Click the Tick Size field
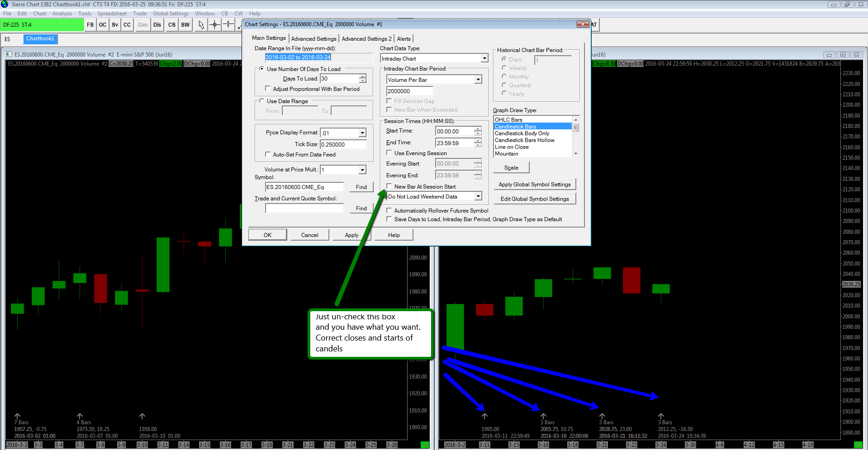The height and width of the screenshot is (450, 868). click(x=343, y=144)
